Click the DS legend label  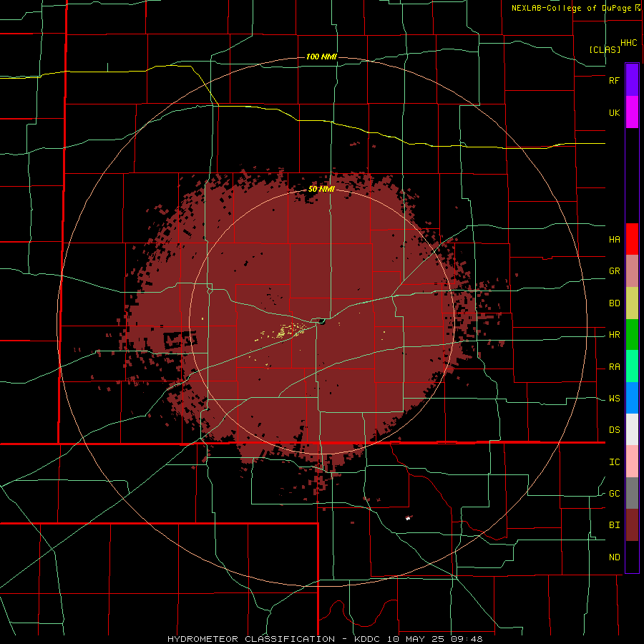tap(614, 430)
